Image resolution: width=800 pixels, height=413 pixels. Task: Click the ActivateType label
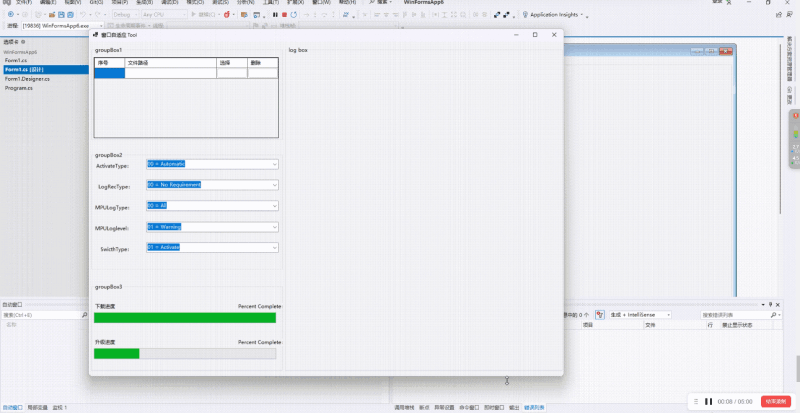[x=112, y=166]
